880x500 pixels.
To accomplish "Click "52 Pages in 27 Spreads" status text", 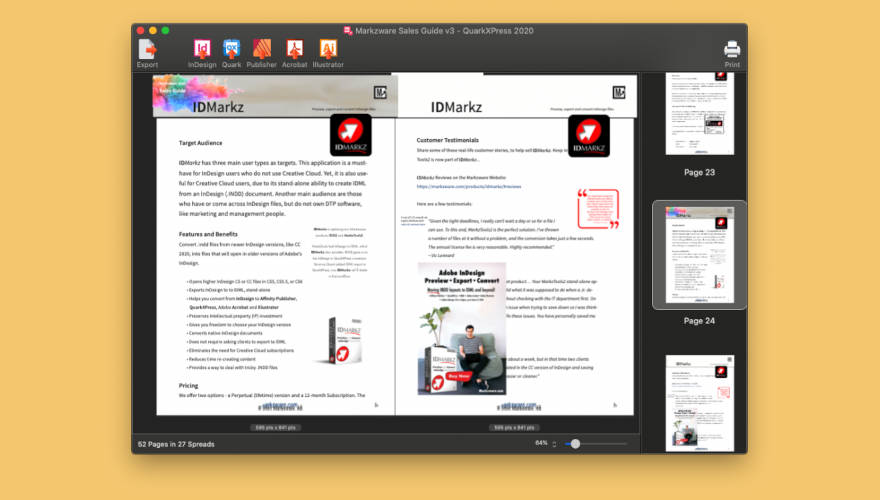I will (176, 444).
